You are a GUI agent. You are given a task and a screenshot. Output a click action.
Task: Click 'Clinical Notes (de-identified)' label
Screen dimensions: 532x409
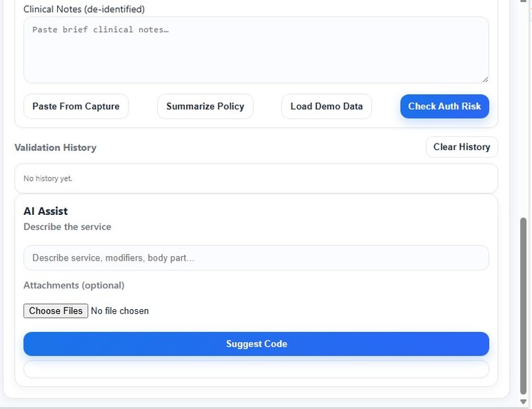(x=84, y=9)
